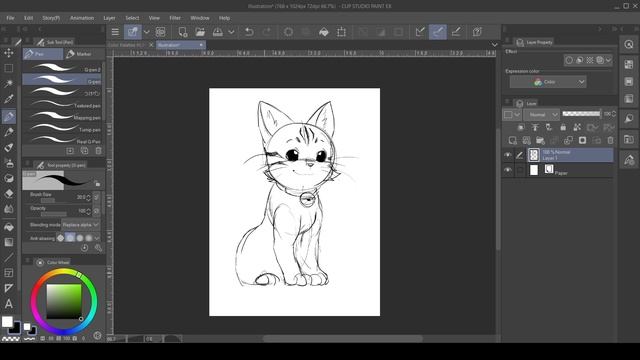640x360 pixels.
Task: Select the Pen sub tool group tab
Action: [x=42, y=54]
